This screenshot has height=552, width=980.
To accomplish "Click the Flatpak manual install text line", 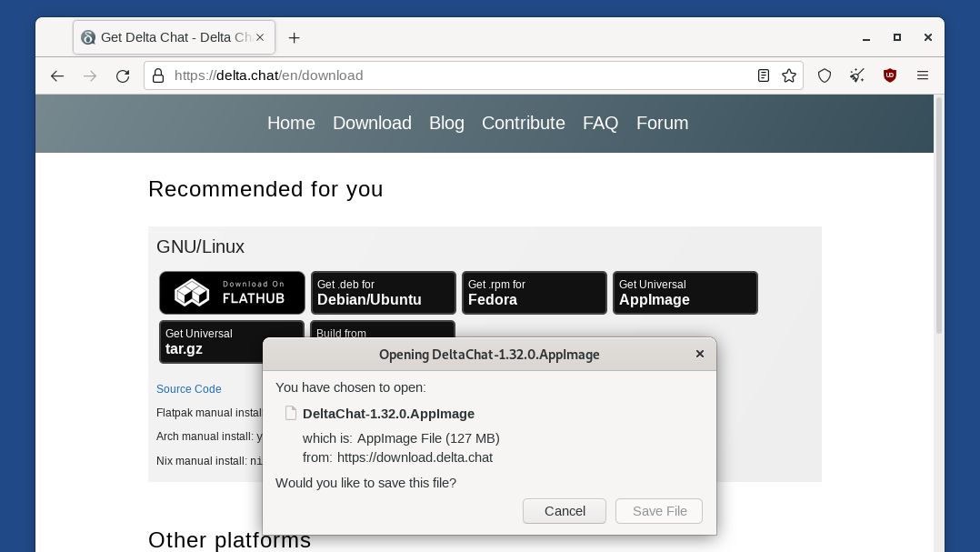I will point(209,413).
